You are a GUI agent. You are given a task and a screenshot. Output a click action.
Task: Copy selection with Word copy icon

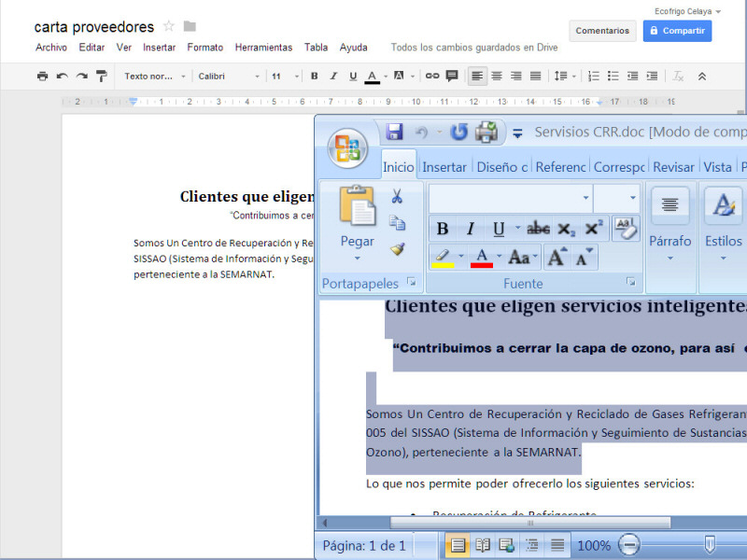coord(397,222)
